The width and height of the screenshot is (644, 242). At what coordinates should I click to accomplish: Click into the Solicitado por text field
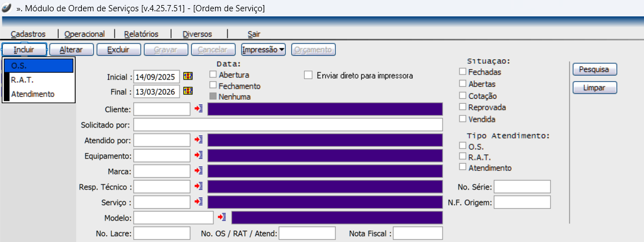[x=288, y=125]
